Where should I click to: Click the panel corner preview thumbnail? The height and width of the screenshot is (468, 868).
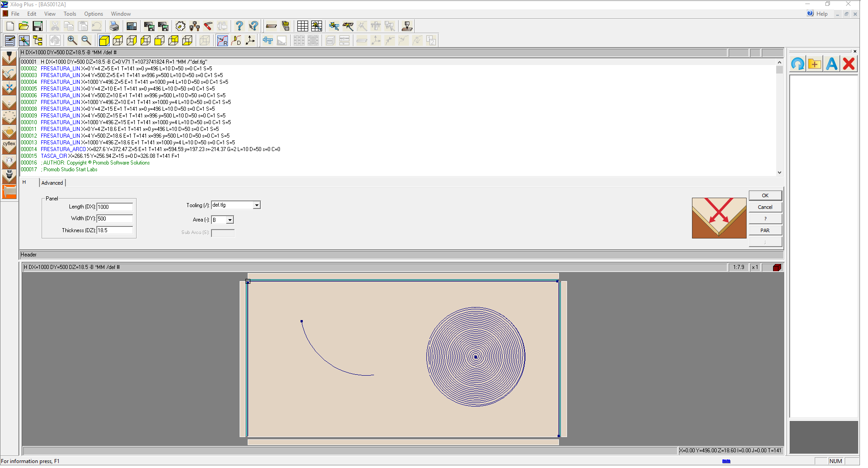(x=719, y=218)
